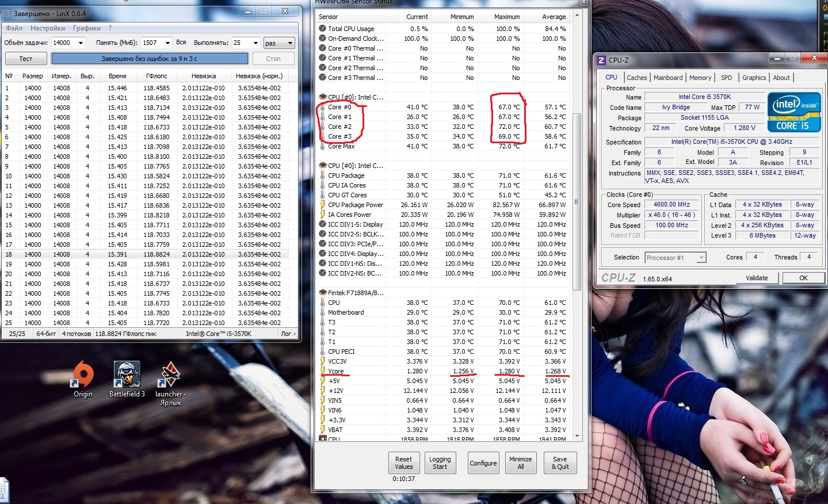
Task: Click the ICC DIV1-S Display clock icon
Action: pos(323,224)
